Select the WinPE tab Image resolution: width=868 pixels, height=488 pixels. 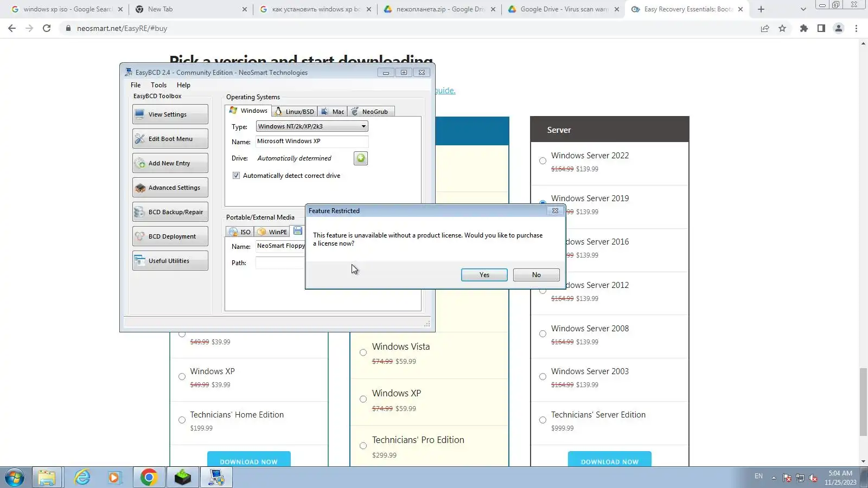pos(272,232)
